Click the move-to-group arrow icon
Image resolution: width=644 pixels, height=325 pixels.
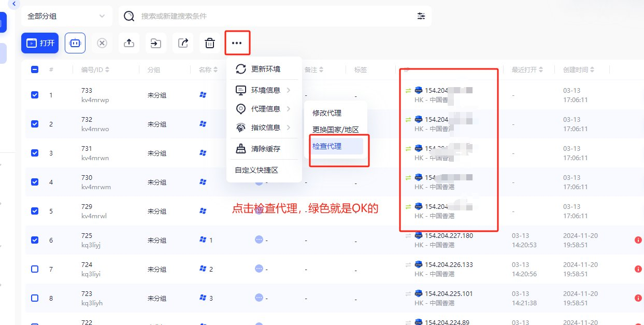tap(156, 43)
